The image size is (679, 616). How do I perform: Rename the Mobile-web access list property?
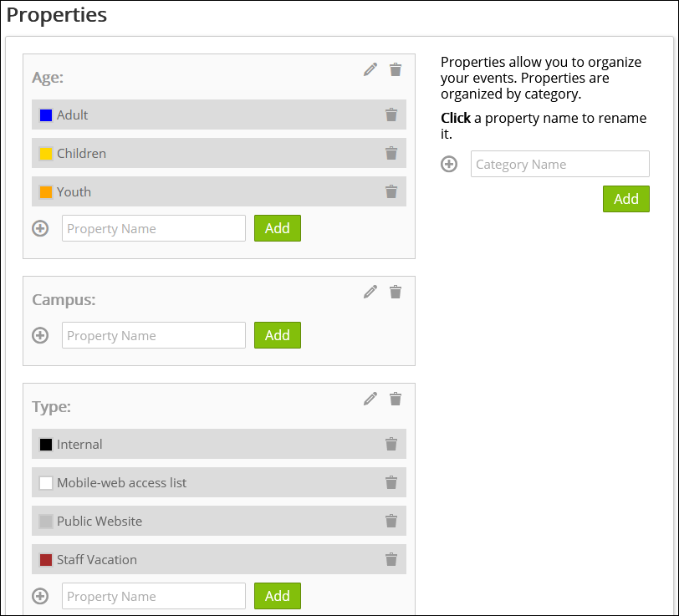[121, 483]
